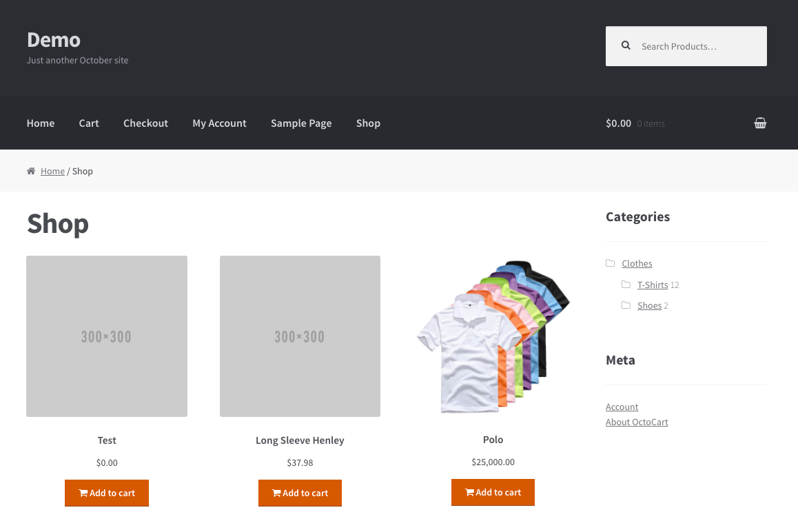Screen dimensions: 798x532
Task: Click the Demo site title
Action: click(54, 40)
